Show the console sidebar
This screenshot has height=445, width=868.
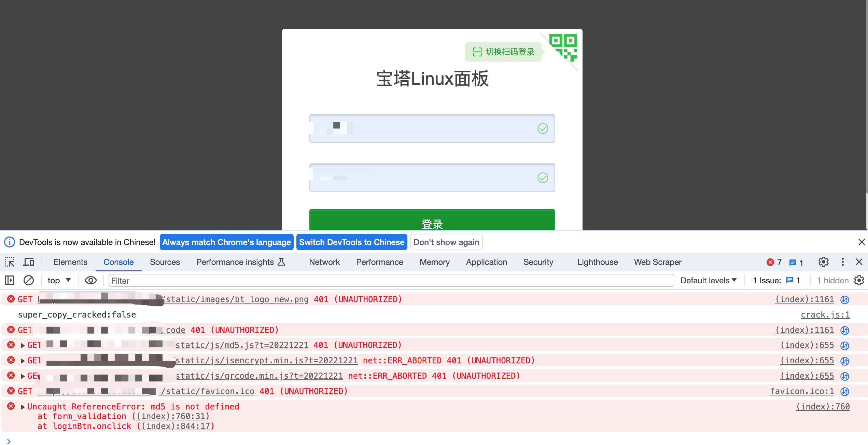point(10,281)
